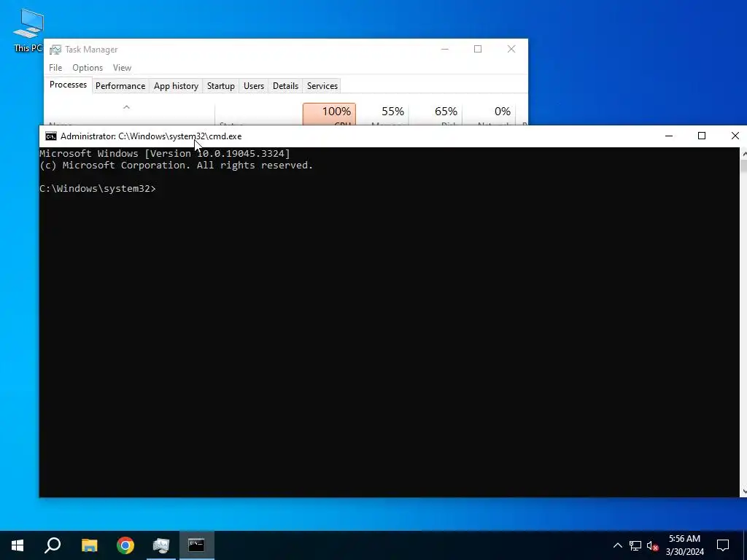Screen dimensions: 747x560
Task: Open the Task Manager File menu
Action: click(x=55, y=68)
